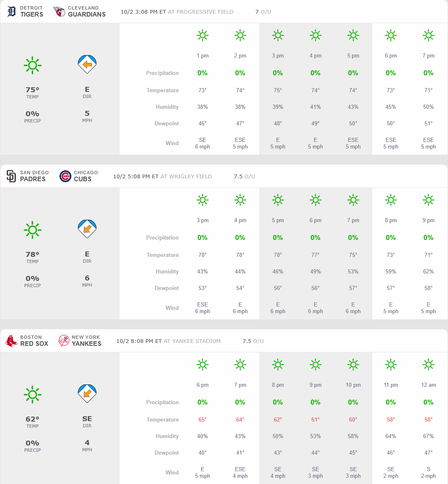The image size is (448, 484).
Task: Click the Cleveland Guardians team logo
Action: pyautogui.click(x=60, y=11)
